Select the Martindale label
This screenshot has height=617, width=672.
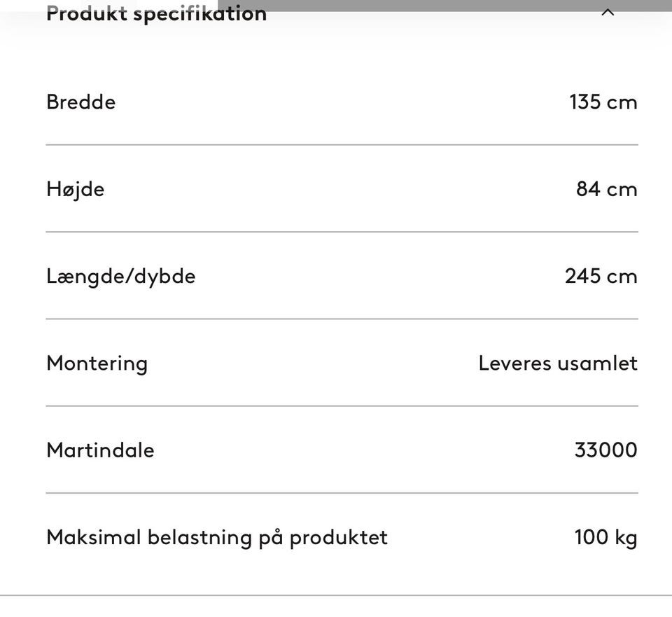tap(100, 450)
